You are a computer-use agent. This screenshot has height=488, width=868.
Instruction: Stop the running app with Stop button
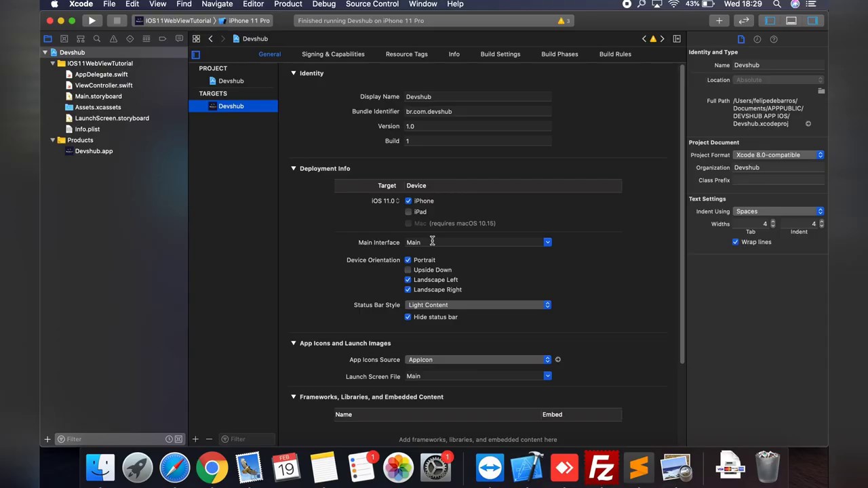[117, 21]
